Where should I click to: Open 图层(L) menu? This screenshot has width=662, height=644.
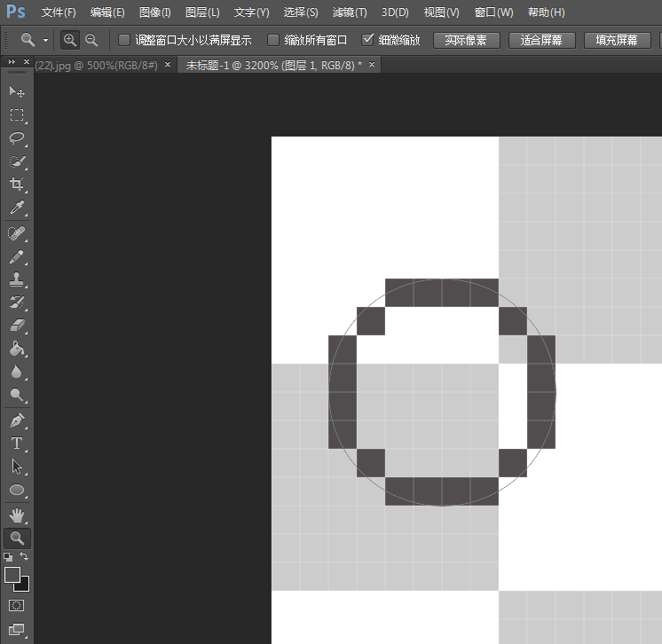tap(202, 12)
